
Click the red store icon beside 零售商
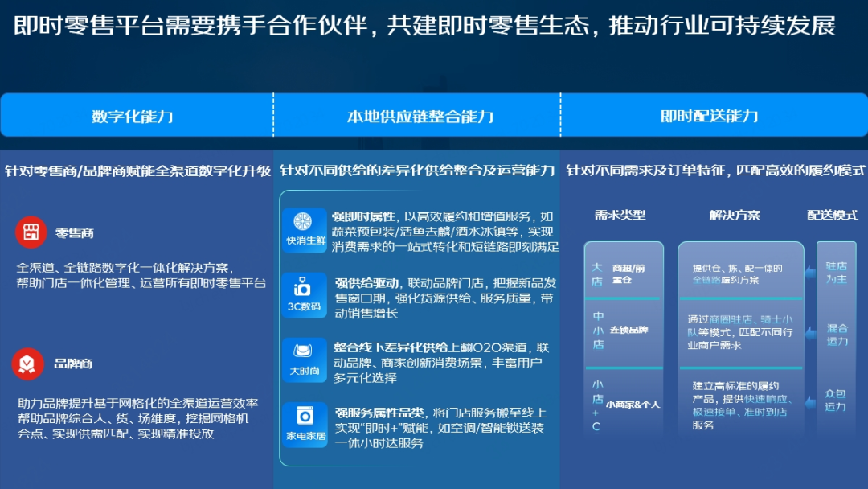pos(31,232)
